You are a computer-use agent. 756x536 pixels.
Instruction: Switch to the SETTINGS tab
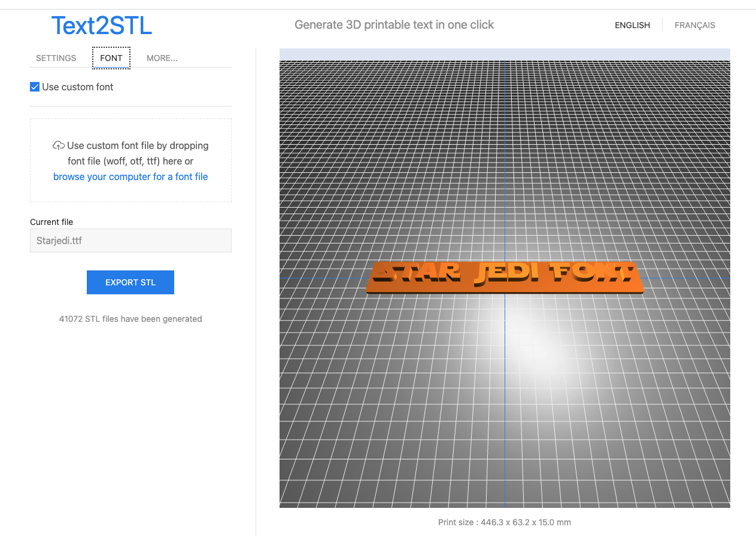coord(56,58)
